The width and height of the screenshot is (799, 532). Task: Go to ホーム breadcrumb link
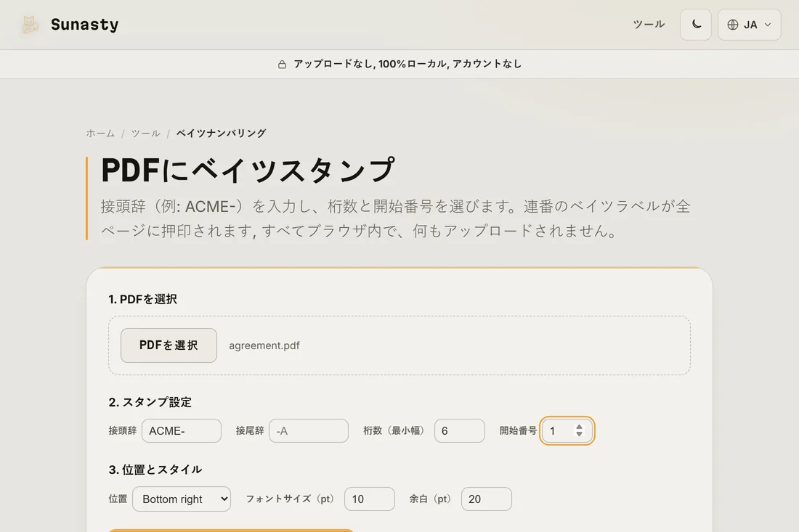[x=100, y=134]
